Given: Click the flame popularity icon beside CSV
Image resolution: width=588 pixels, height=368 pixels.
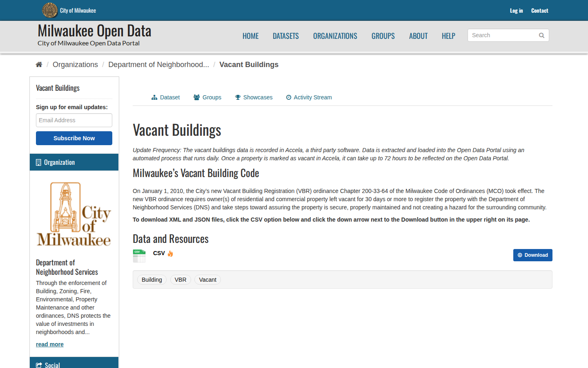Looking at the screenshot, I should 170,254.
